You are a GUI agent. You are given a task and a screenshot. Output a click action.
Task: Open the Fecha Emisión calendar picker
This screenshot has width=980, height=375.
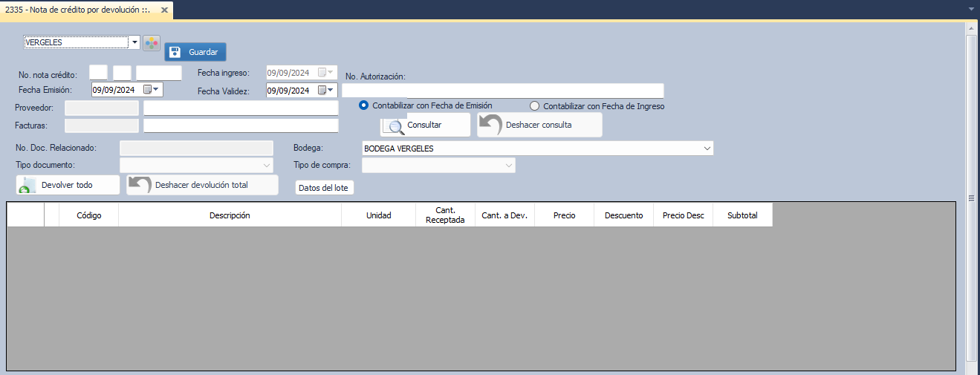[x=152, y=90]
